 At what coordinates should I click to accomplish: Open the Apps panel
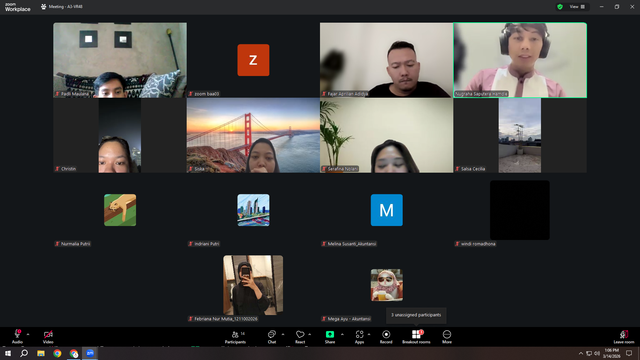(359, 337)
